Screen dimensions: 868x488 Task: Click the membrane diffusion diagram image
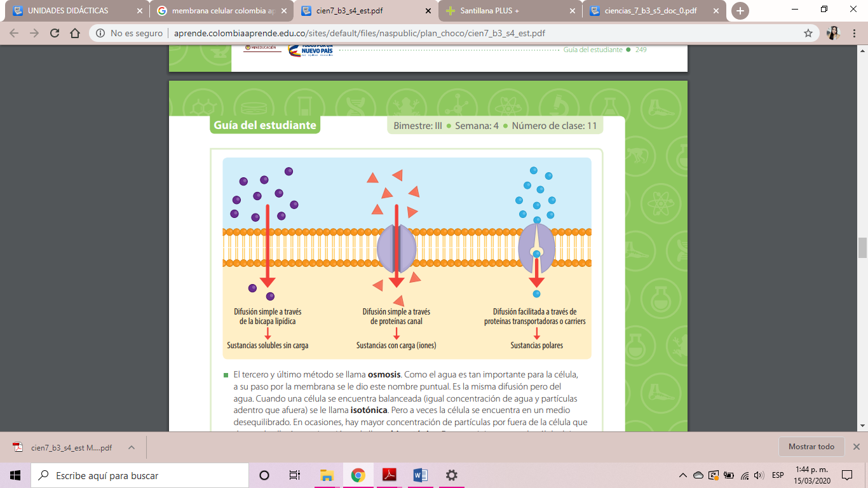pyautogui.click(x=407, y=258)
